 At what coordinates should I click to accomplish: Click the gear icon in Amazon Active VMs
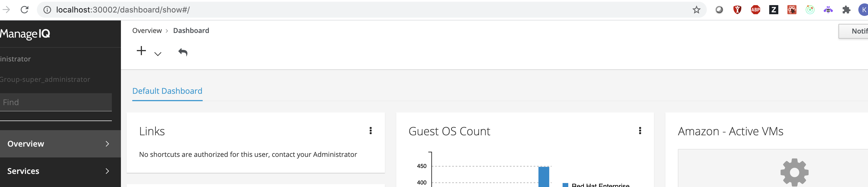794,172
